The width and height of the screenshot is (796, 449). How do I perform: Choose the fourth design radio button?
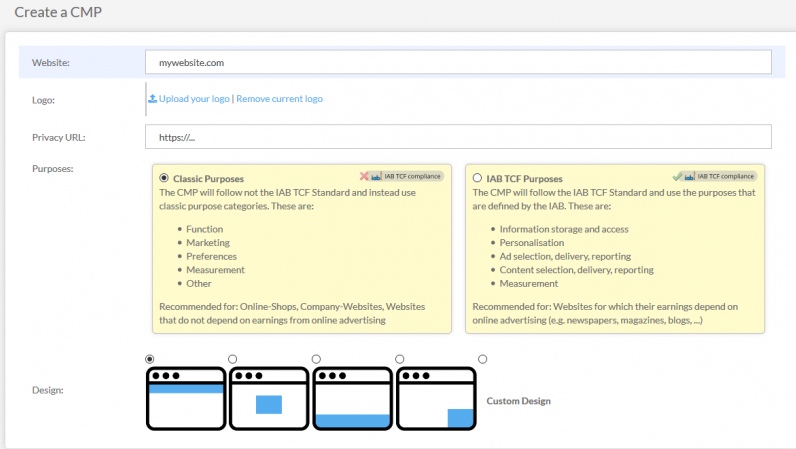pyautogui.click(x=399, y=358)
